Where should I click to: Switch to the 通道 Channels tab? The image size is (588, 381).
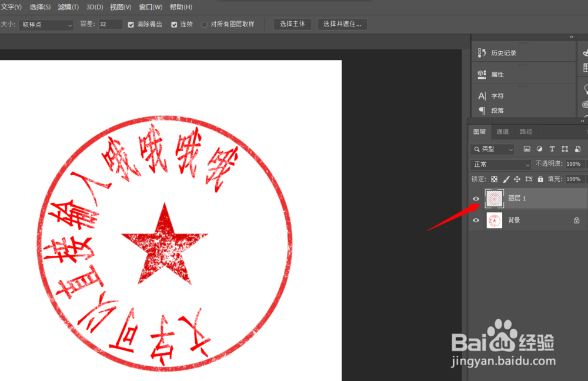point(502,132)
